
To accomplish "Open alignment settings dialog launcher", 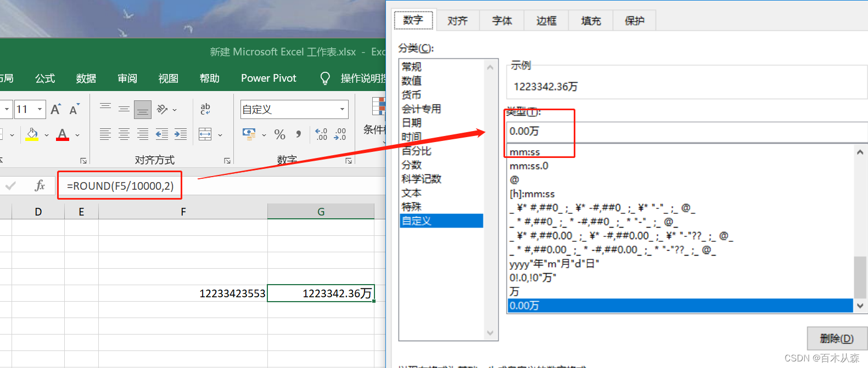I will (x=227, y=161).
